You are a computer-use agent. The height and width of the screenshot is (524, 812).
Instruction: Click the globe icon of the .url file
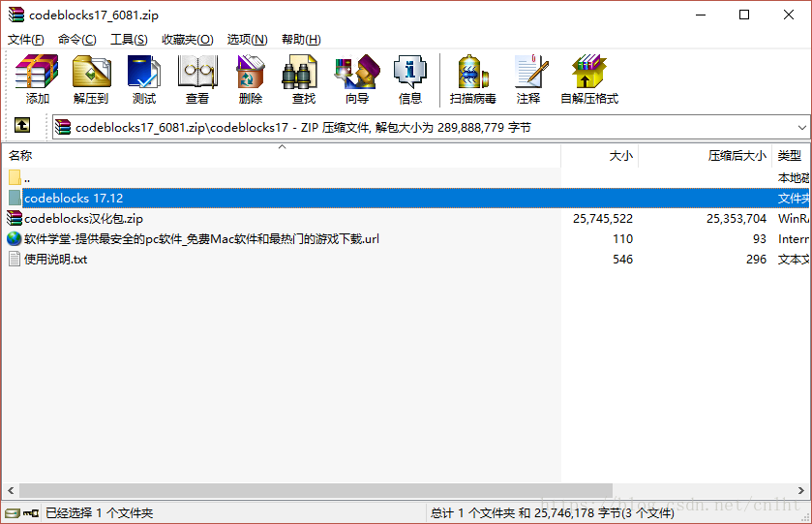click(15, 238)
